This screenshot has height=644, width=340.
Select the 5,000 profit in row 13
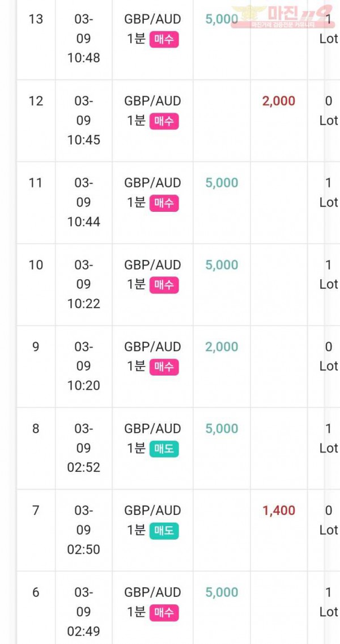click(222, 19)
